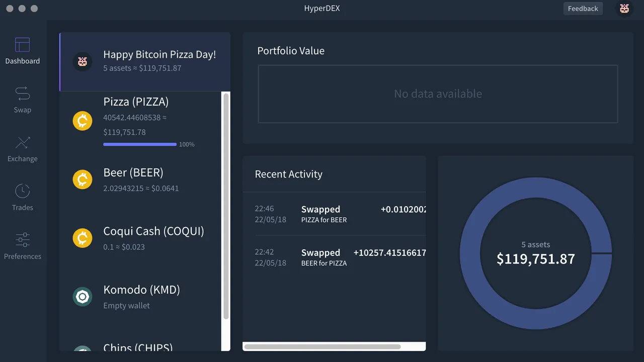This screenshot has height=362, width=644.
Task: Select the Pizza (PIZZA) asset name
Action: (136, 102)
